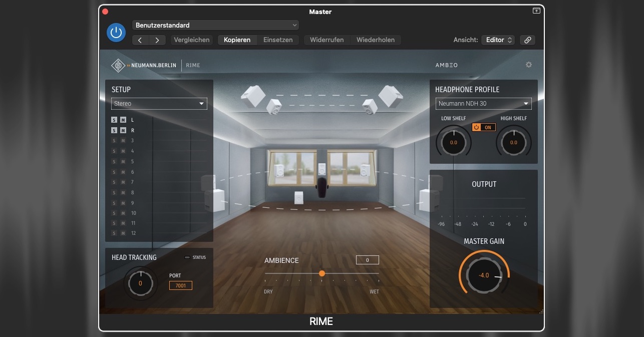Click the subwoofer speaker on the floor

[x=299, y=198]
